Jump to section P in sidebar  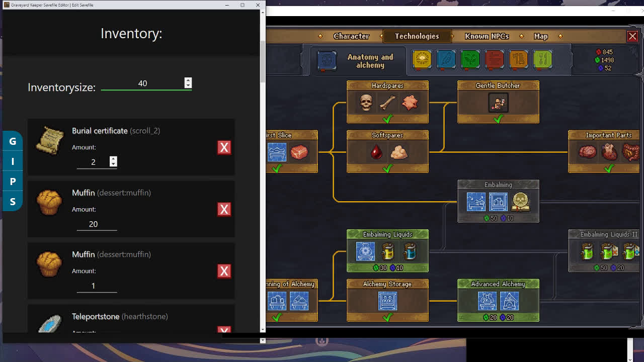click(x=13, y=182)
